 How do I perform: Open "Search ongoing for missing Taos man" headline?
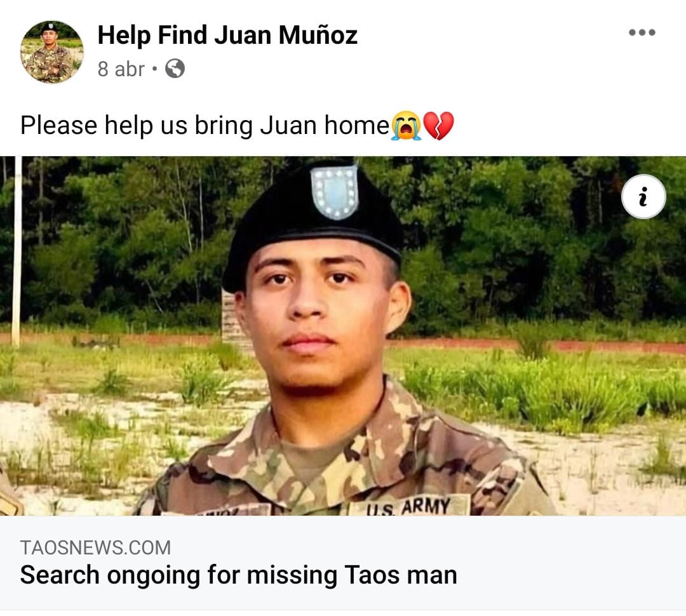(238, 575)
